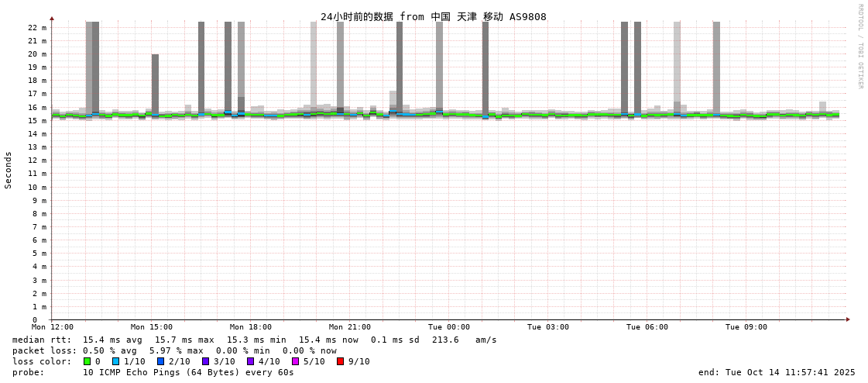Click the graph title mentioning AS9808
868x383 pixels.
click(x=434, y=16)
